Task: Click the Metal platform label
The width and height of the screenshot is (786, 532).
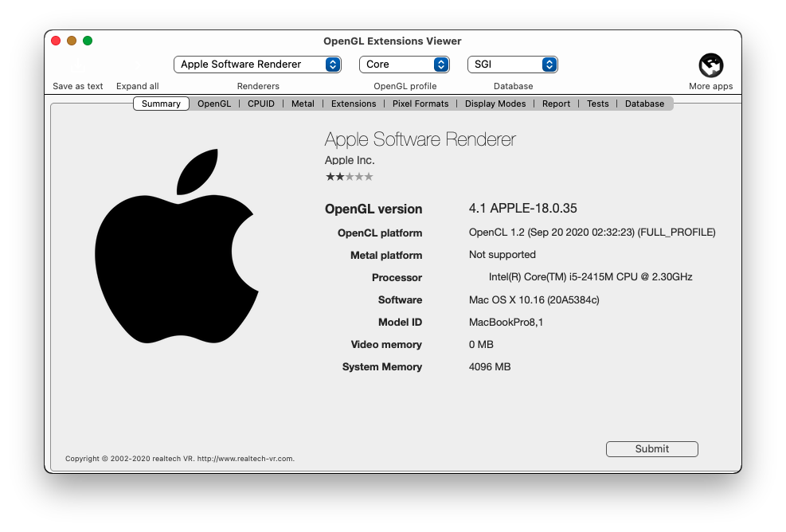Action: coord(386,255)
